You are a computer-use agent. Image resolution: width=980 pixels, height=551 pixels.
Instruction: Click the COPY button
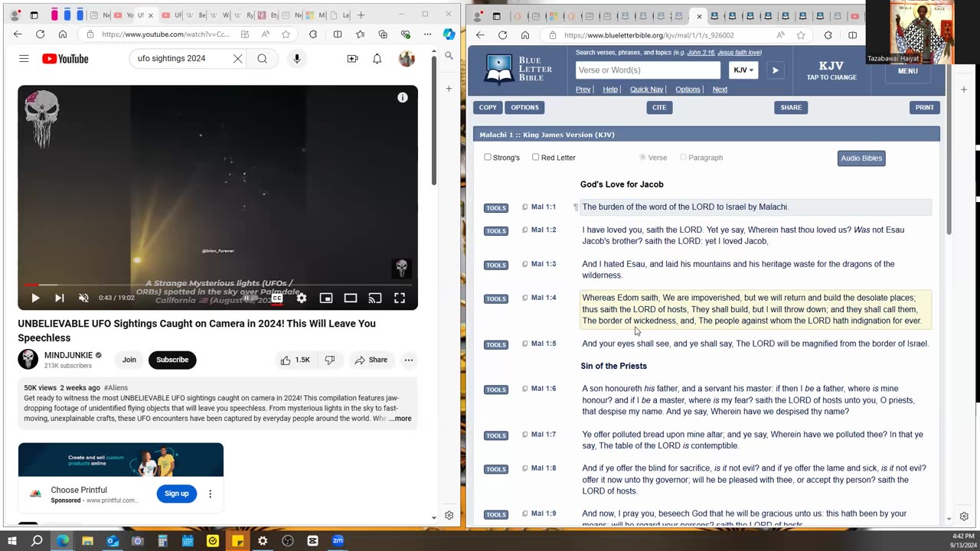click(488, 108)
